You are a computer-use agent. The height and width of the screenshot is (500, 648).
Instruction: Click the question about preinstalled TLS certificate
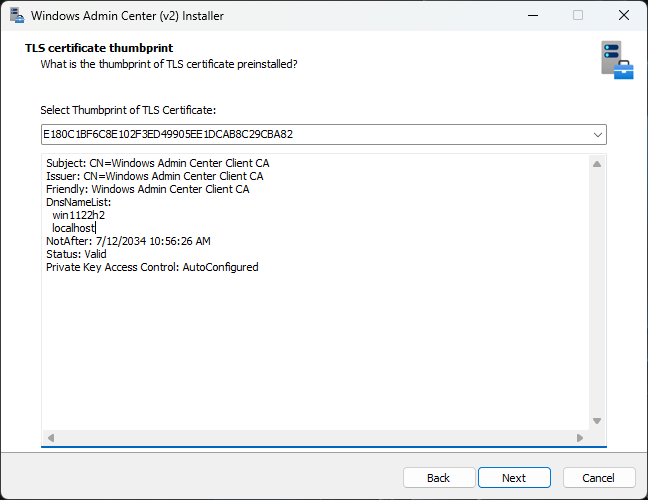click(169, 64)
